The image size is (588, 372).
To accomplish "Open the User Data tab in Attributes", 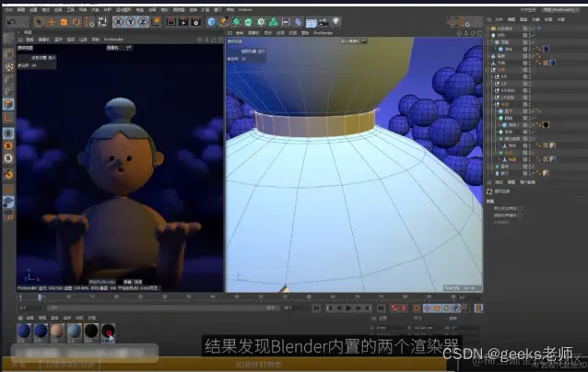I will click(527, 182).
